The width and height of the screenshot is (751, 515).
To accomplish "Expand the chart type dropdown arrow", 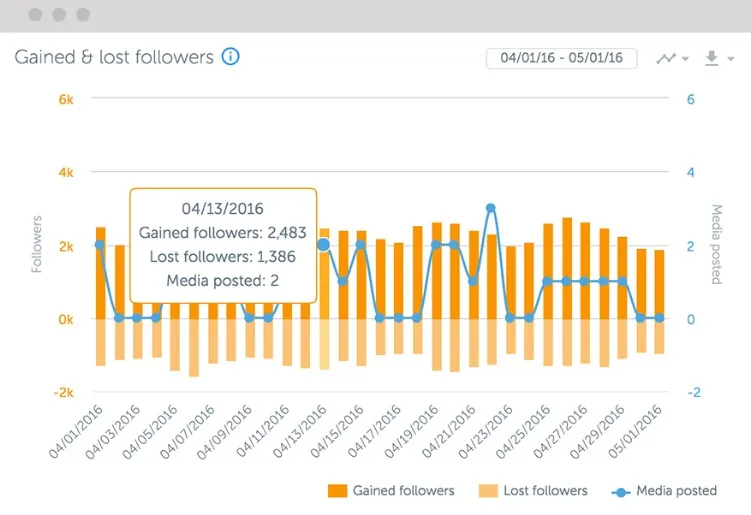I will coord(685,59).
